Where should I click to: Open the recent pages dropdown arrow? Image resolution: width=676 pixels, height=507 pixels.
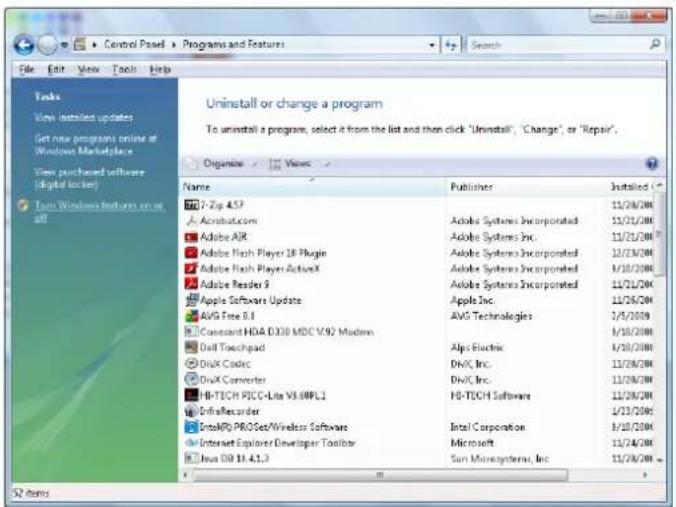[x=64, y=45]
